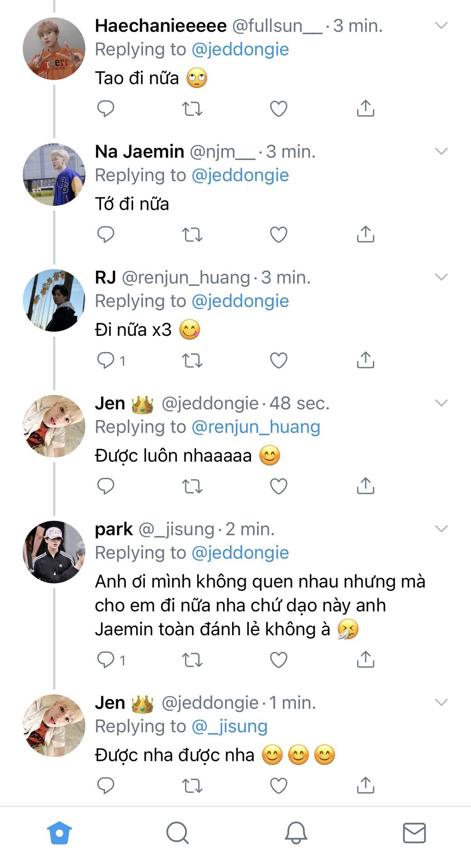Like Haechanieeeee's tweet 'Tao đi nữa'
Screen dimensions: 471x868
[x=279, y=109]
